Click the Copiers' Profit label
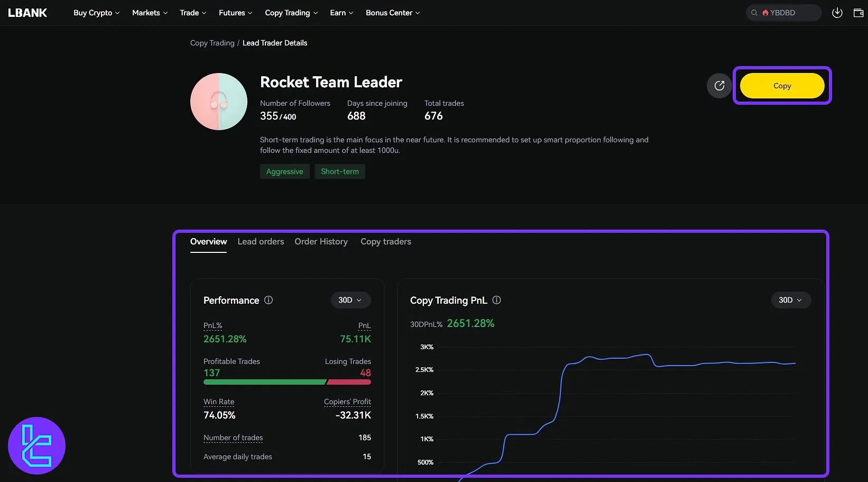 click(x=347, y=402)
